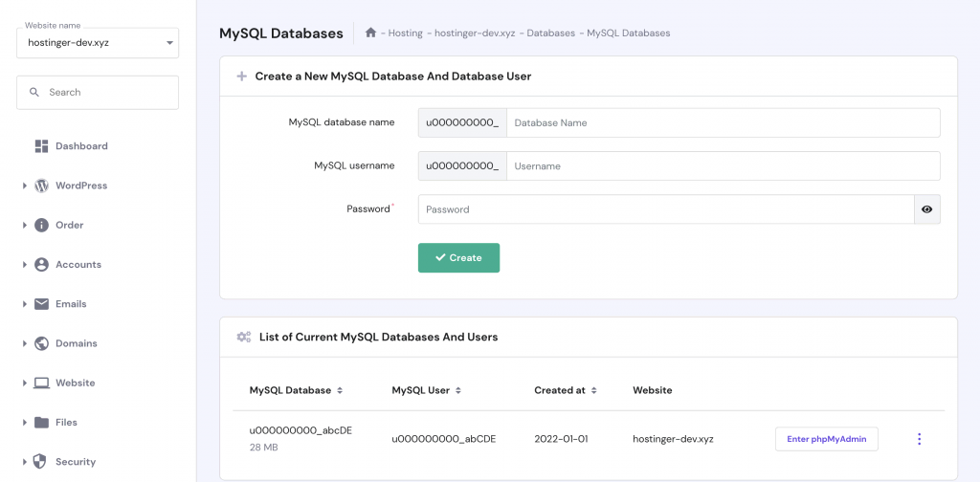Focus the Password input field
Viewport: 980px width, 482px height.
pos(666,209)
